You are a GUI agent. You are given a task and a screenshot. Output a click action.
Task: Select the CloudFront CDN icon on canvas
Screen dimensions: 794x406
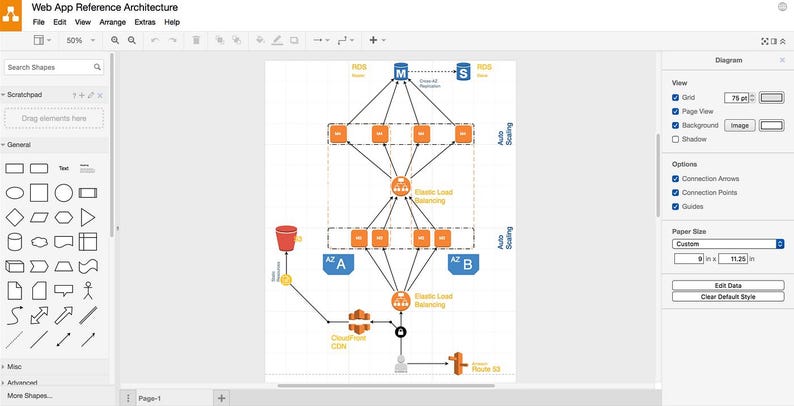(x=359, y=321)
